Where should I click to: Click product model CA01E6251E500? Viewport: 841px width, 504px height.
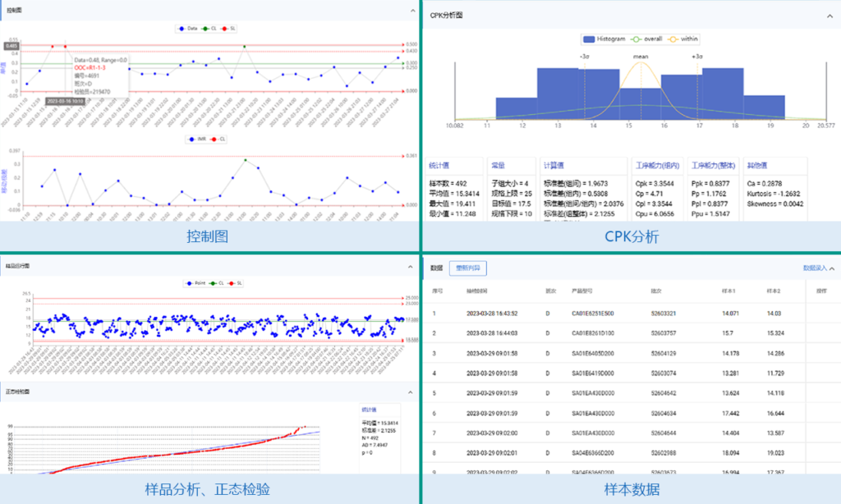coord(593,313)
